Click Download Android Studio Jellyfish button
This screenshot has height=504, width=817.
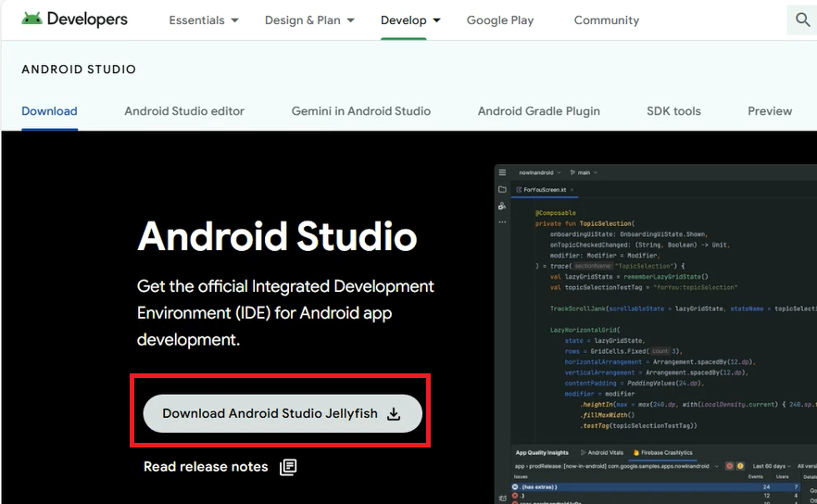click(283, 413)
